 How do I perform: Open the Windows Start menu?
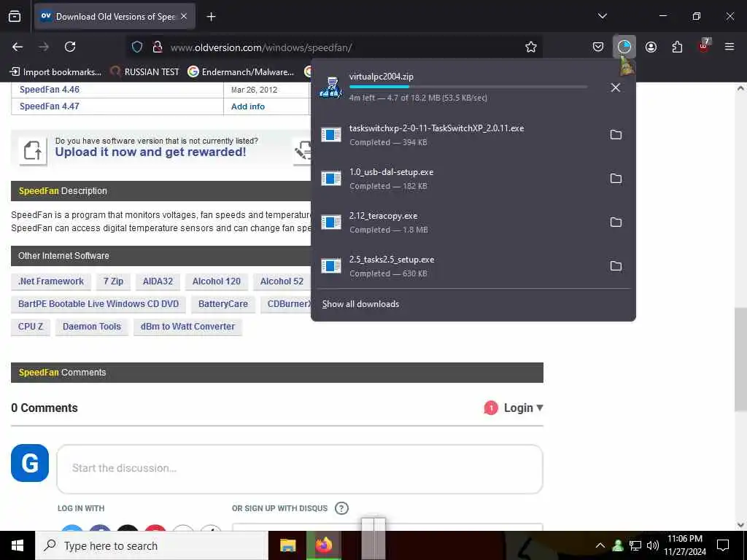click(x=18, y=545)
